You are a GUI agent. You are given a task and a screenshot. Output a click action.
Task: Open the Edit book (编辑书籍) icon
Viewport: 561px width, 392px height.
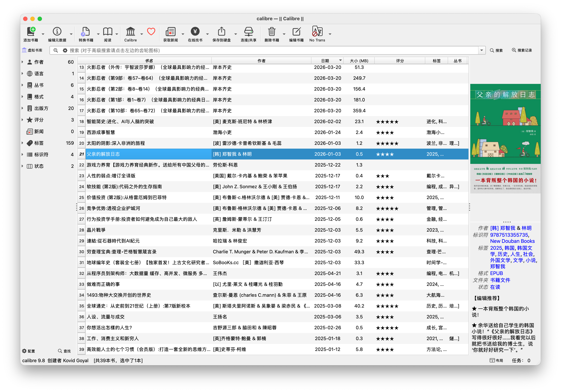point(296,32)
